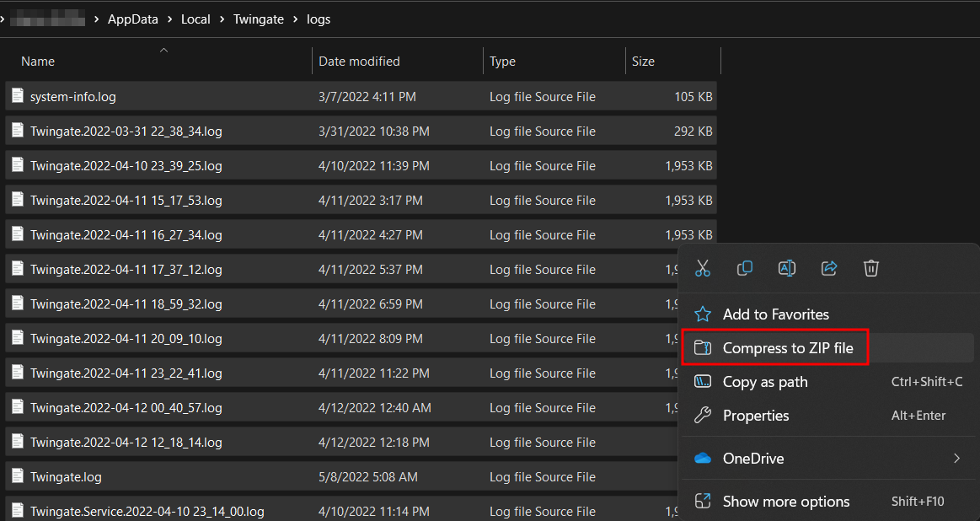Click the date 4/10/2022 11:39 PM
Screen dimensions: 980x521
coord(374,165)
